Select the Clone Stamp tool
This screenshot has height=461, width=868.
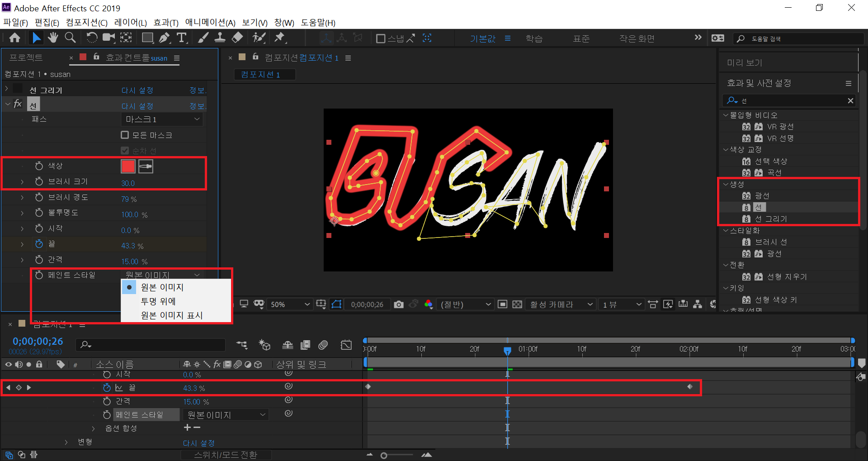[220, 38]
